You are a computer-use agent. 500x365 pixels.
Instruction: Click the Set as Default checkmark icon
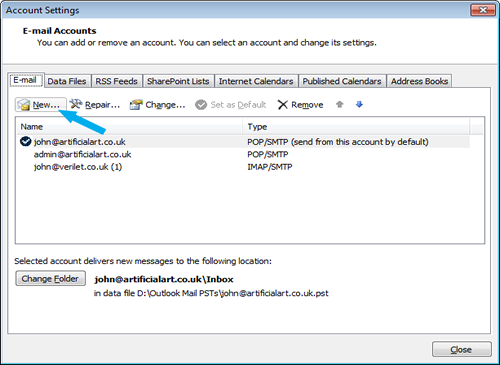201,105
